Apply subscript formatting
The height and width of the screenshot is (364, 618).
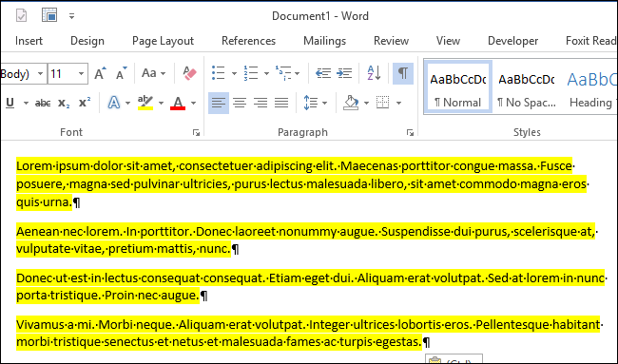click(x=64, y=104)
